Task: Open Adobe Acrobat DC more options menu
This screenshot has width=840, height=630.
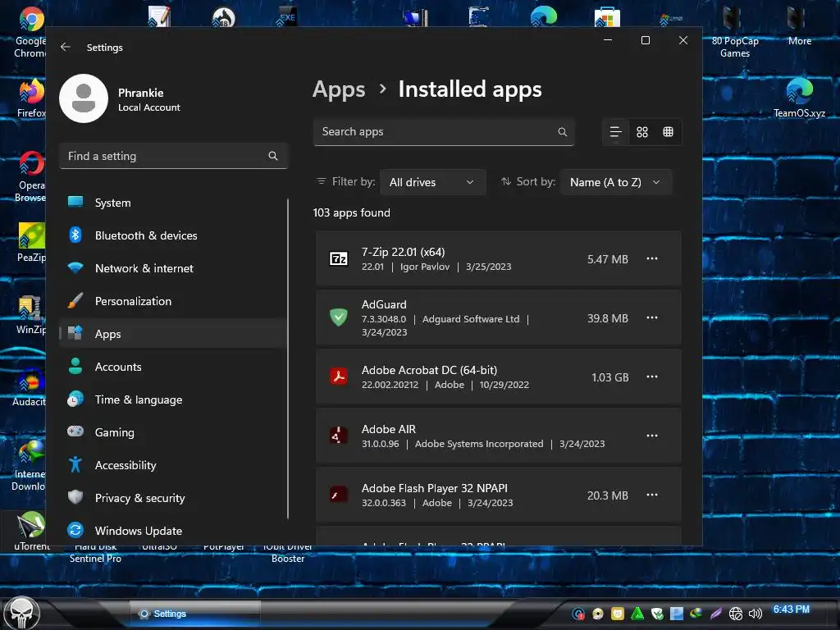Action: [x=652, y=377]
